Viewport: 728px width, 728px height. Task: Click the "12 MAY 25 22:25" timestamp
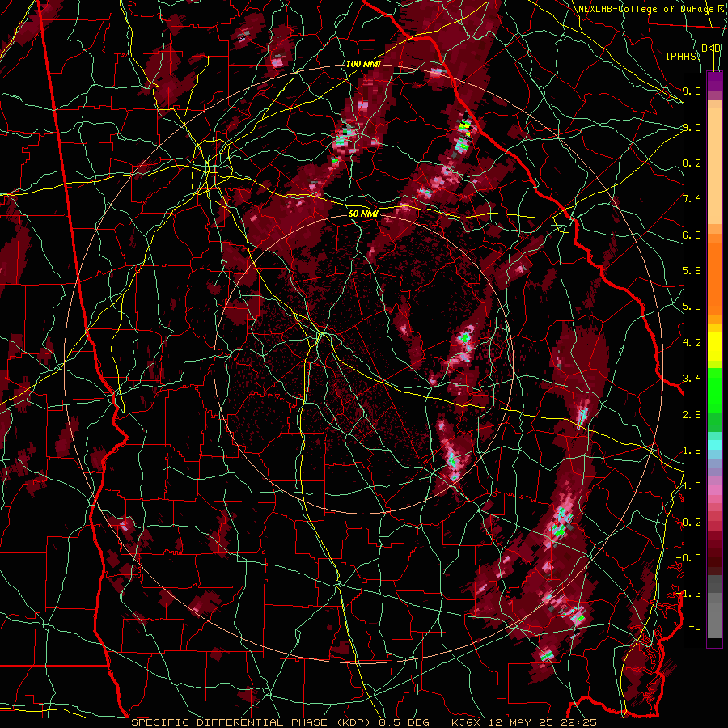click(544, 722)
